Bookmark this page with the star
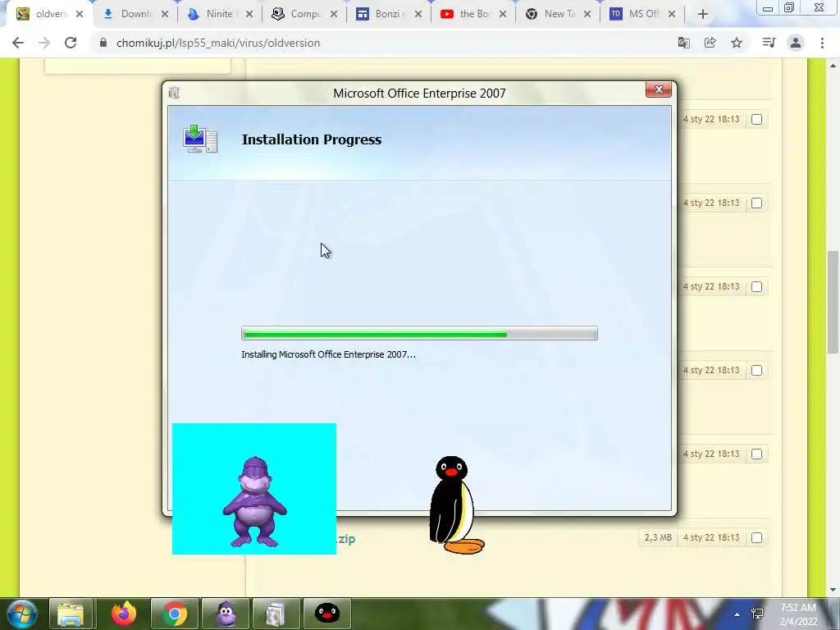The height and width of the screenshot is (630, 840). [x=737, y=43]
